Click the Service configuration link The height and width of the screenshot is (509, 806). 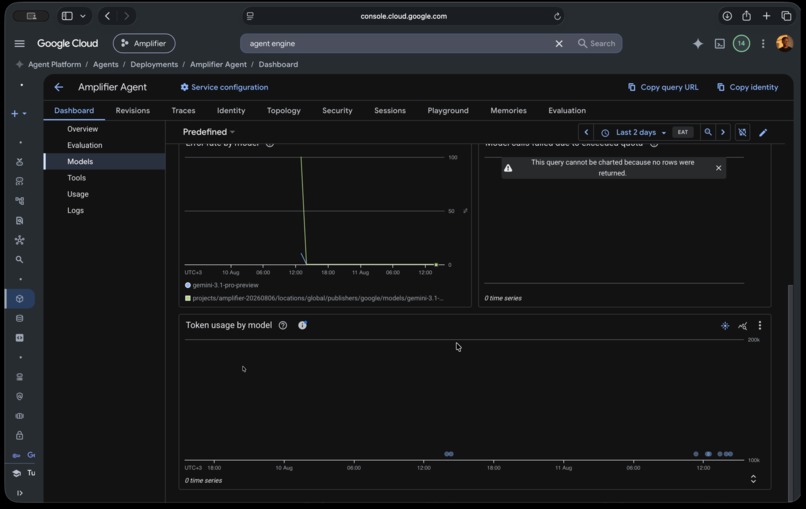[x=224, y=87]
